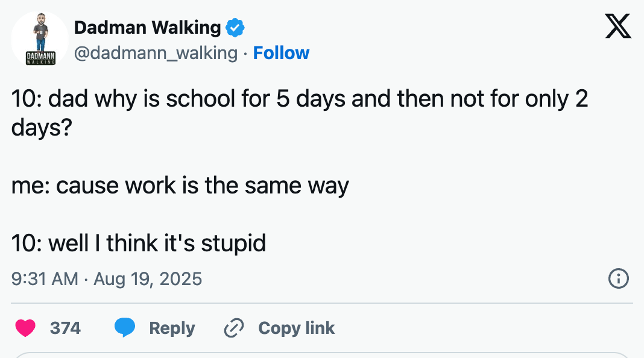Viewport: 644px width, 358px height.
Task: Open the @dadmann_walking handle link
Action: [156, 53]
